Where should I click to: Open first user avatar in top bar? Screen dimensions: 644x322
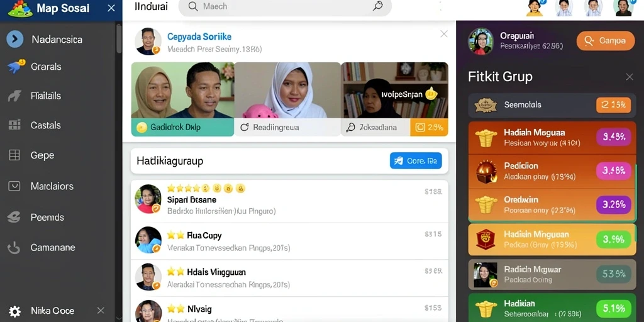(535, 8)
